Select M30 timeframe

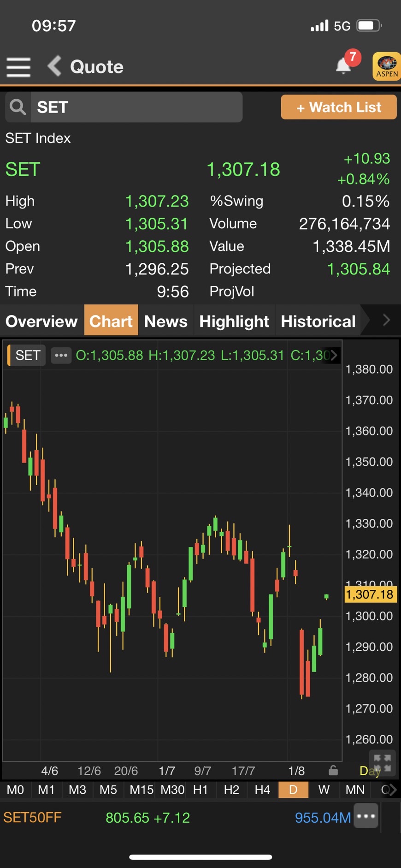[172, 790]
